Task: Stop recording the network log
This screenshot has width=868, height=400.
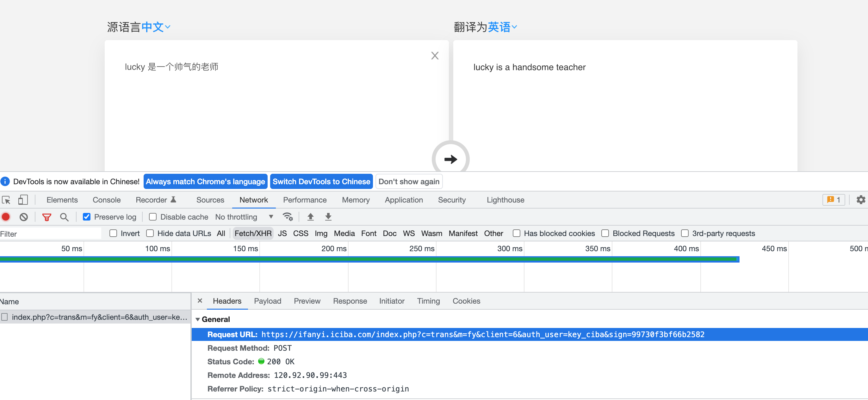Action: coord(6,217)
